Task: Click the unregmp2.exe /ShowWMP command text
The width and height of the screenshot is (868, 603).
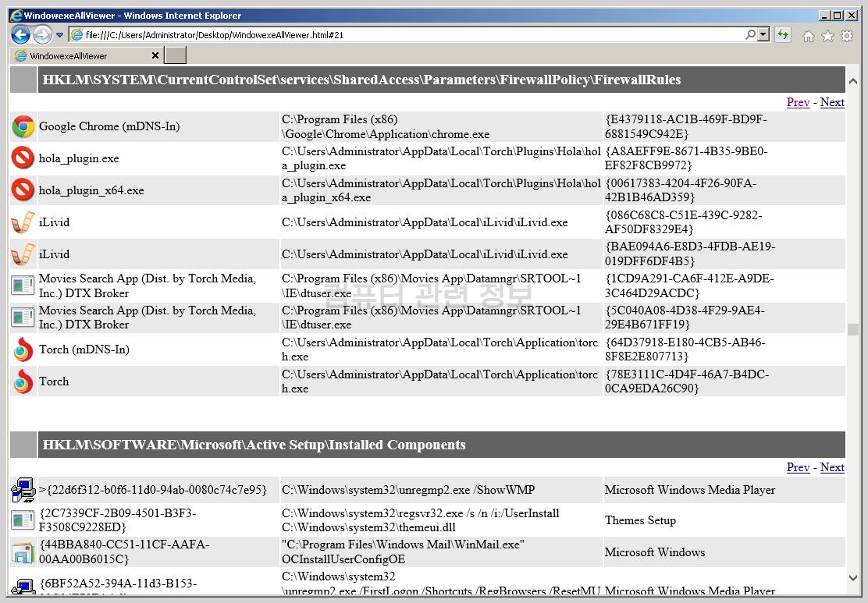Action: click(x=408, y=490)
